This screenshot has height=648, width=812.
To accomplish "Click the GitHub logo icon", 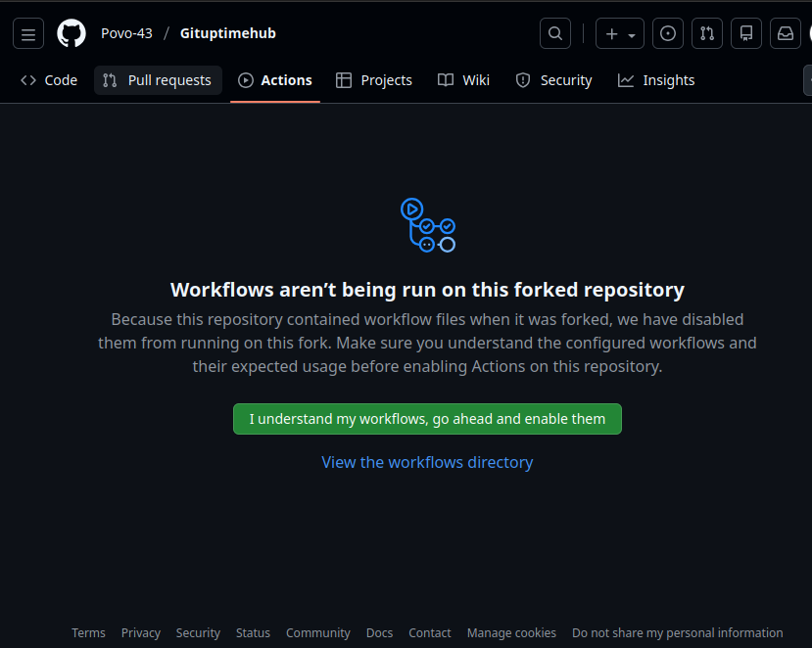I will (72, 33).
